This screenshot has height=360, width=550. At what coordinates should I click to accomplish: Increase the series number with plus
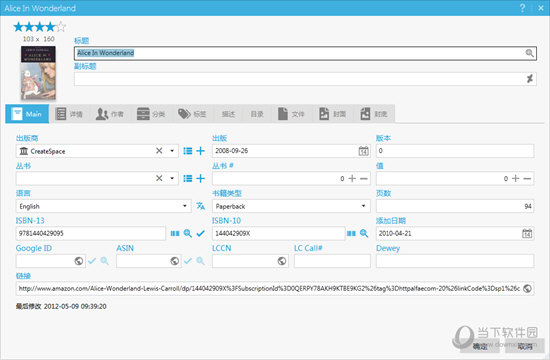pyautogui.click(x=352, y=179)
